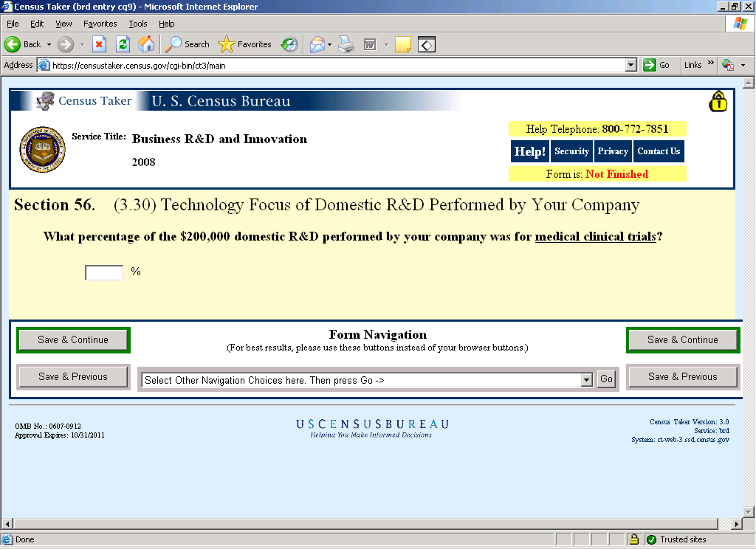The image size is (756, 549).
Task: Open the Favorites menu
Action: pyautogui.click(x=100, y=24)
